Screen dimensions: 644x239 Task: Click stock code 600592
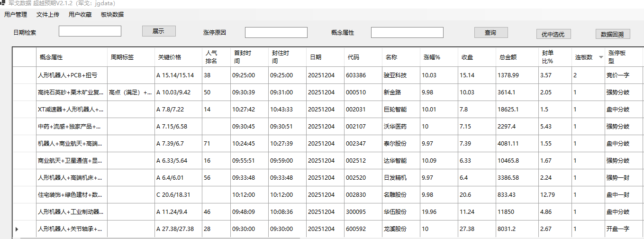point(363,229)
